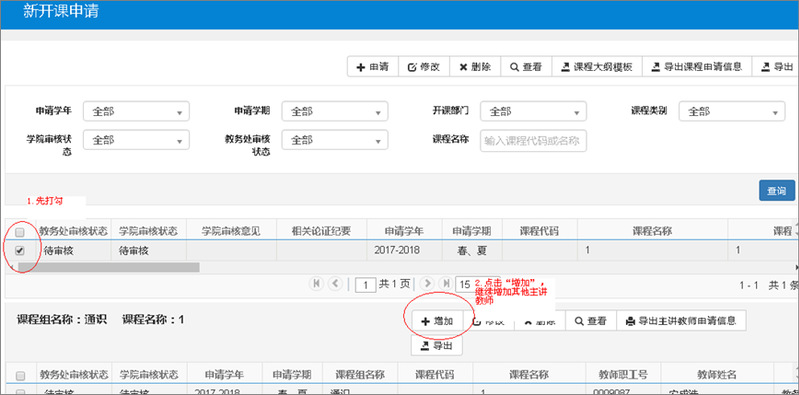Click 导出主讲教师申请信息 print button
Viewport: 799px width, 395px height.
click(x=681, y=321)
